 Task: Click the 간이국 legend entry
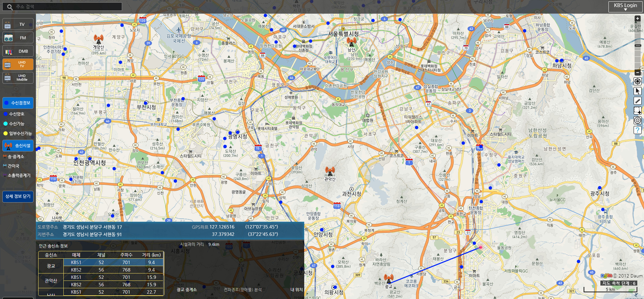point(11,166)
